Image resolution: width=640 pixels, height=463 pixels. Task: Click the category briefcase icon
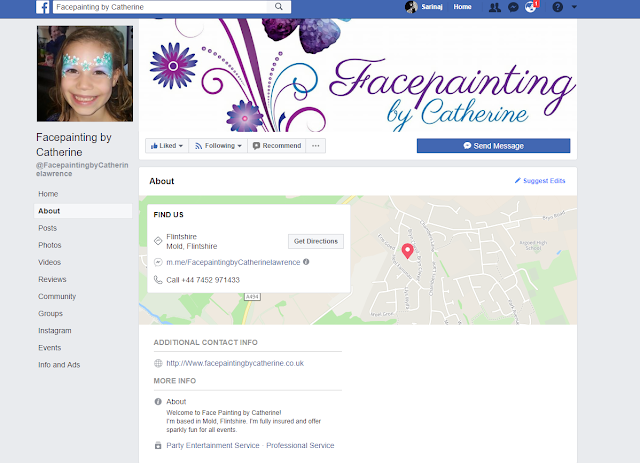click(158, 445)
